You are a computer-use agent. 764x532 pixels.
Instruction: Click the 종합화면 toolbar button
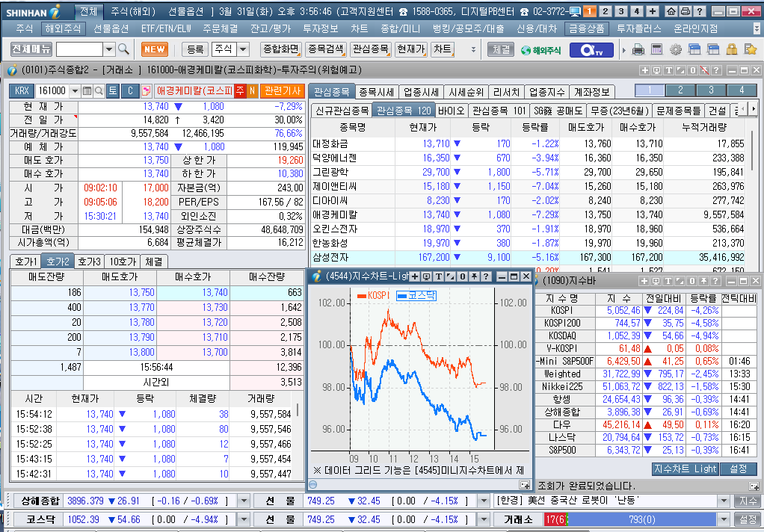point(280,49)
